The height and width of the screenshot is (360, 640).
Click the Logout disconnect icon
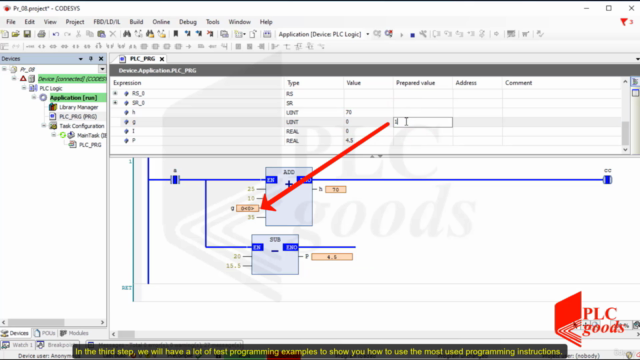pyautogui.click(x=389, y=34)
